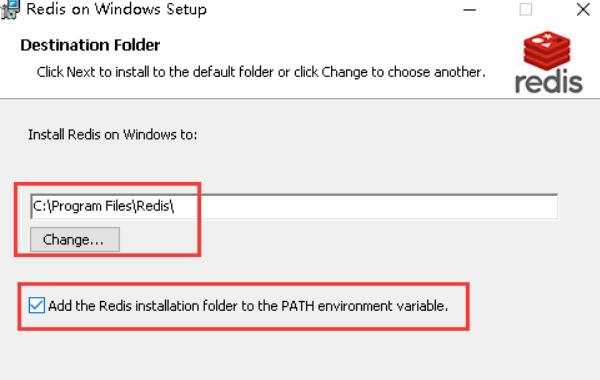Click on the C:\Program Files\Redis\ path text
600x380 pixels.
103,206
